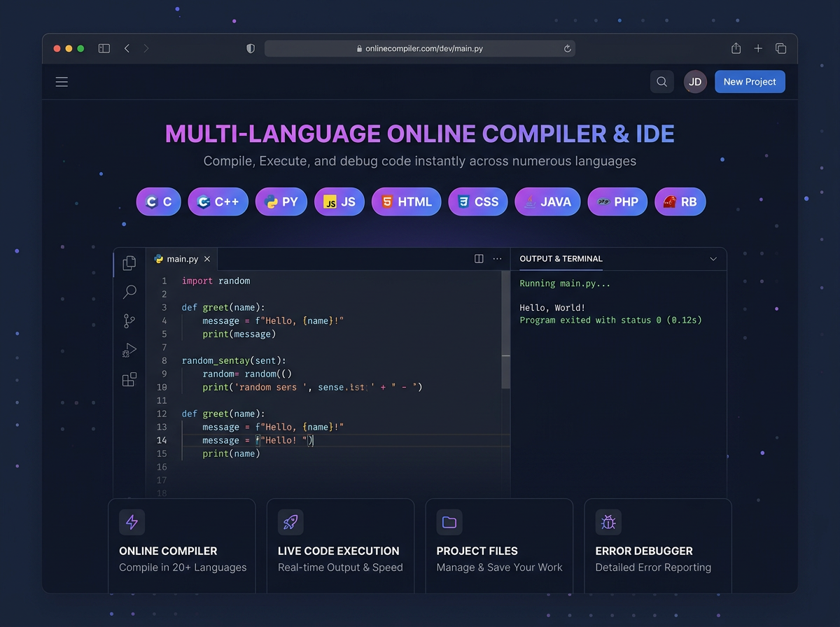Click the bug Error Debugger icon

[x=608, y=522]
